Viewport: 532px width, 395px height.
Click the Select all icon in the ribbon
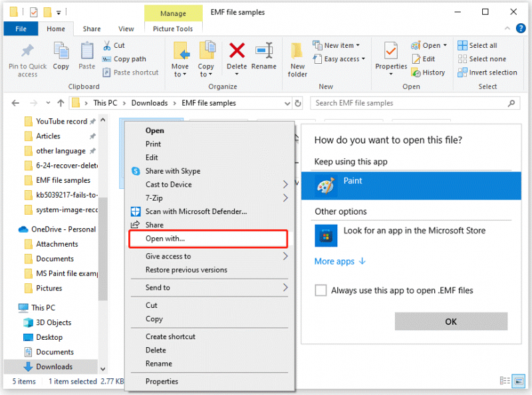click(x=462, y=45)
